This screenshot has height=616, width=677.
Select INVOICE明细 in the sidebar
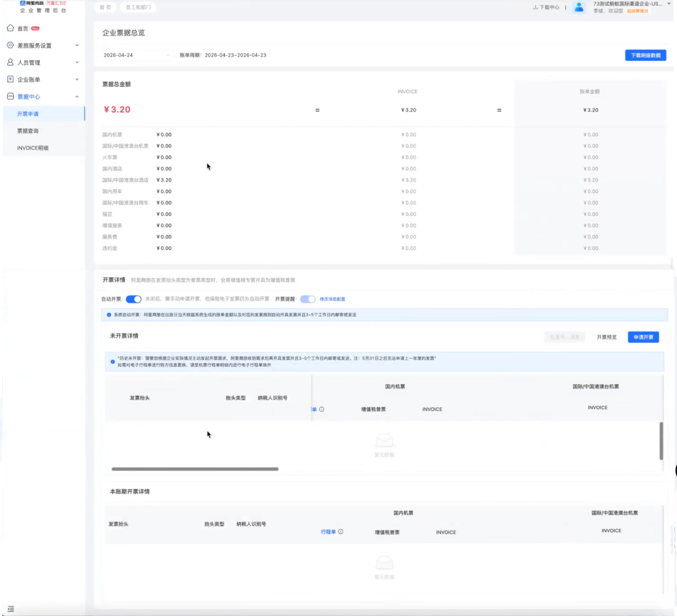tap(33, 148)
